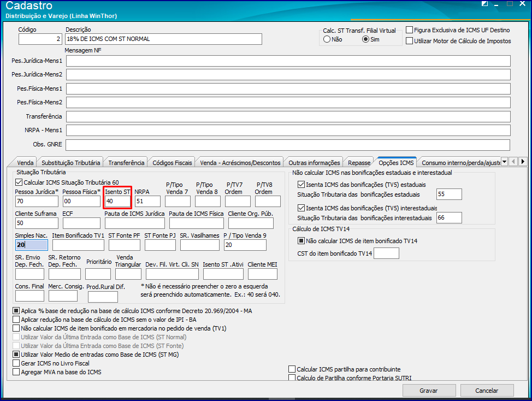This screenshot has height=401, width=532.
Task: Open the tab list dropdown arrow
Action: (x=504, y=162)
